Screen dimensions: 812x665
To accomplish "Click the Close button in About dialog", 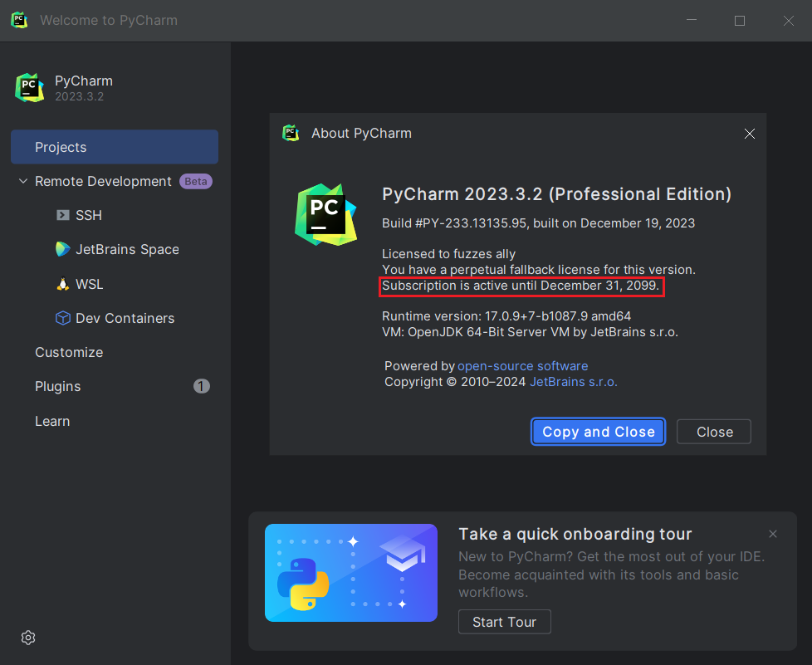I will point(714,432).
